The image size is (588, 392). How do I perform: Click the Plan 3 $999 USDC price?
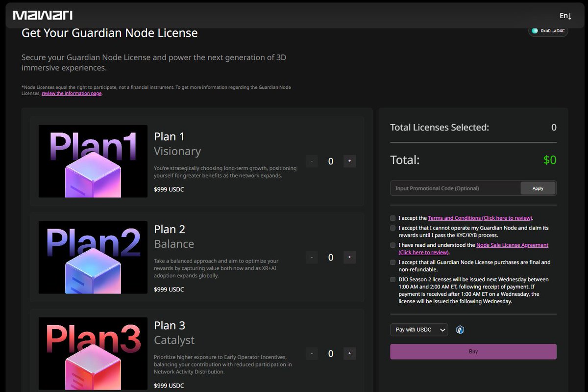tap(169, 386)
